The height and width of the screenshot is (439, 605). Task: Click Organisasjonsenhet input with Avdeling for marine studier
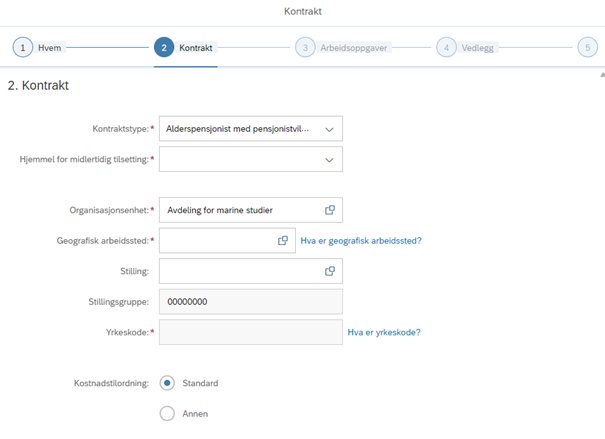(251, 210)
